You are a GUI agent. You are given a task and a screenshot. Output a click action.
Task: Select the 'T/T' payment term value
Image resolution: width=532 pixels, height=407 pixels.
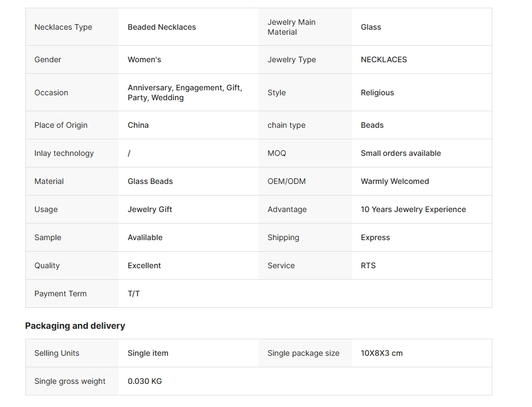(x=134, y=294)
